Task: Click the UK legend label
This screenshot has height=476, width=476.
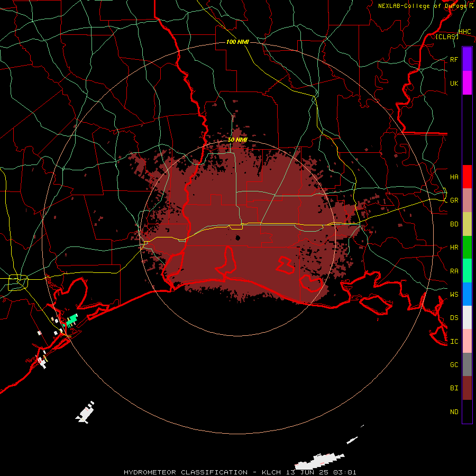Action: [454, 83]
